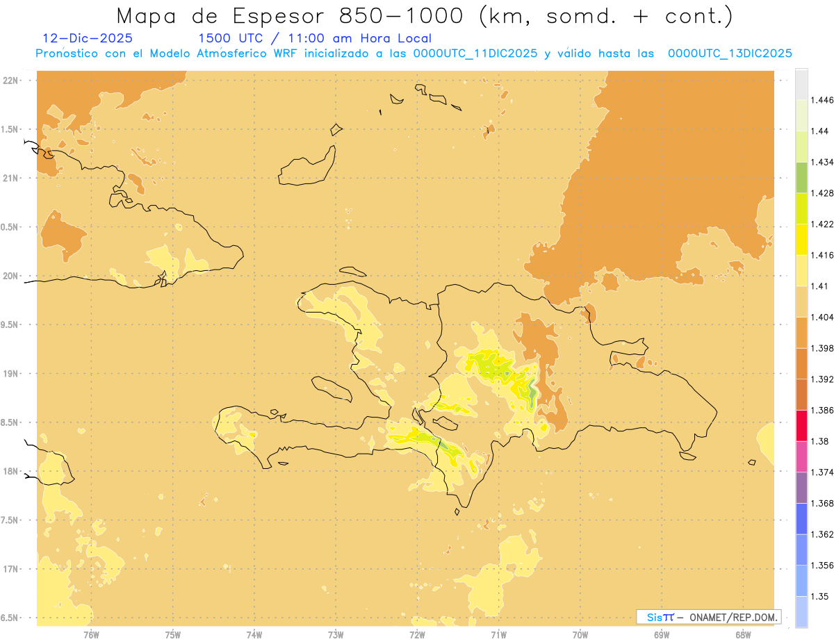Image resolution: width=834 pixels, height=644 pixels.
Task: Click the "70W" longitude label
Action: [x=580, y=635]
